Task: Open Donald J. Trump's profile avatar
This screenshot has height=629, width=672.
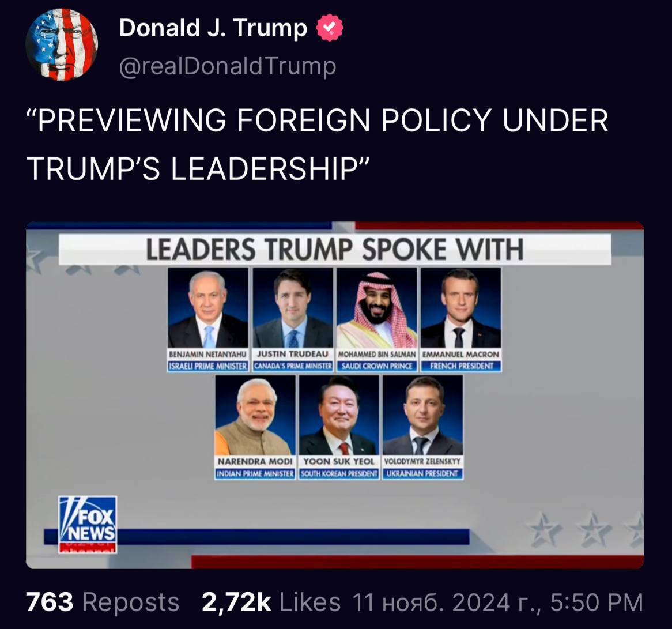Action: tap(62, 44)
